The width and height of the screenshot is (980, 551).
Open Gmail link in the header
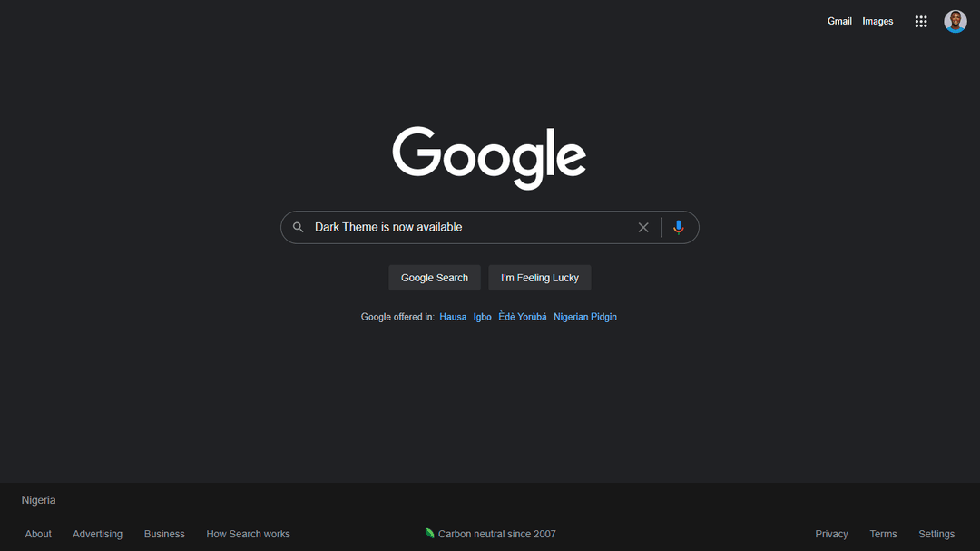click(x=839, y=21)
